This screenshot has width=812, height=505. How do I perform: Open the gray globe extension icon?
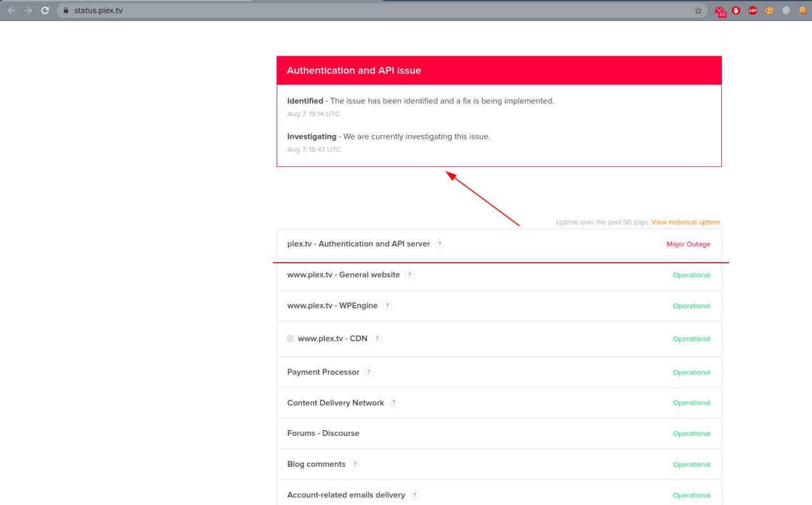coord(786,10)
